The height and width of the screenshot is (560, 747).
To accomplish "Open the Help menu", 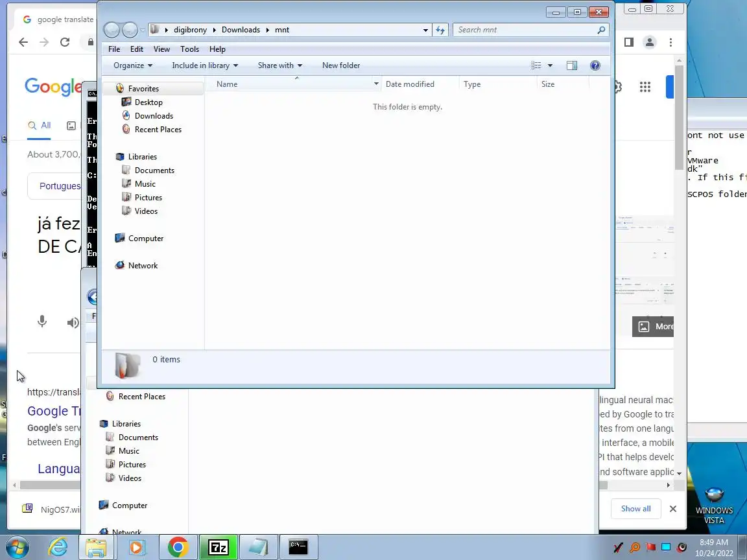I will (217, 49).
